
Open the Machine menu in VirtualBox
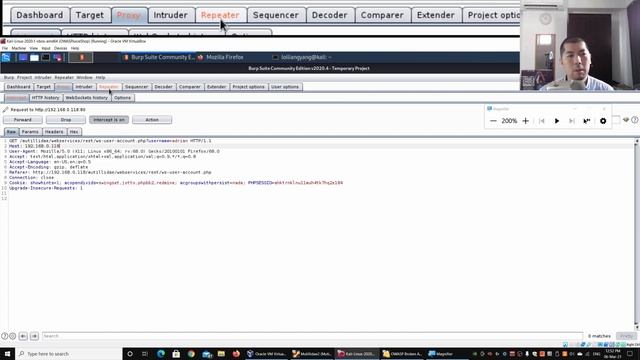(x=18, y=48)
